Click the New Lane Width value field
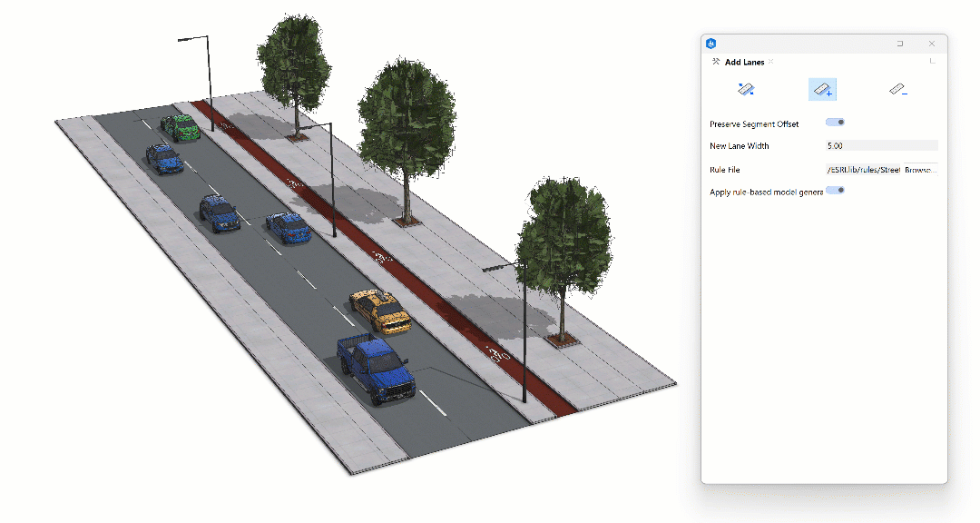 (x=880, y=145)
